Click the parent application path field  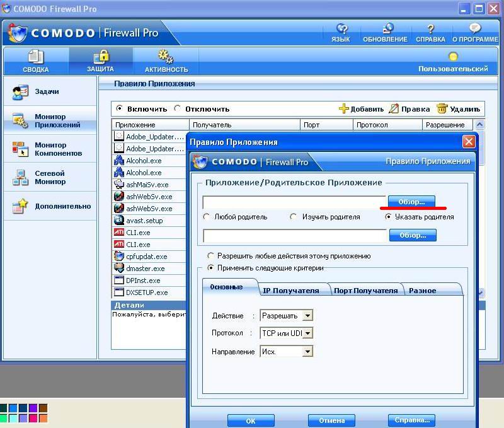tap(295, 235)
